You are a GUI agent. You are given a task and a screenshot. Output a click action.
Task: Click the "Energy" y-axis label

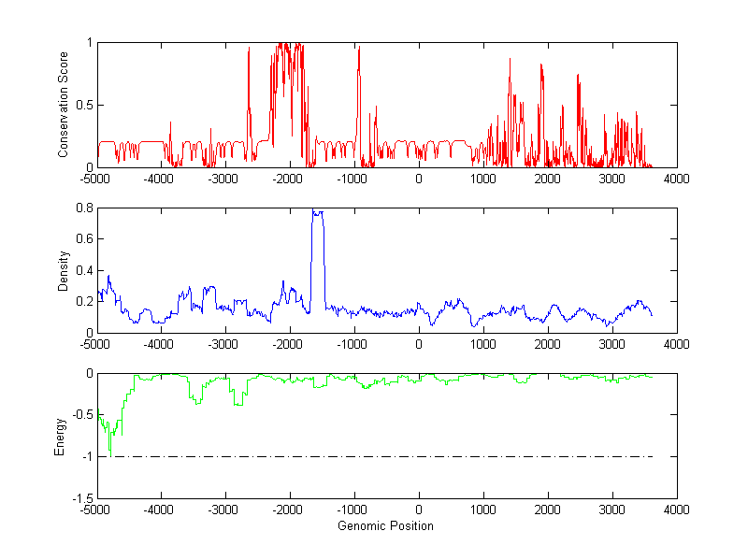(60, 437)
